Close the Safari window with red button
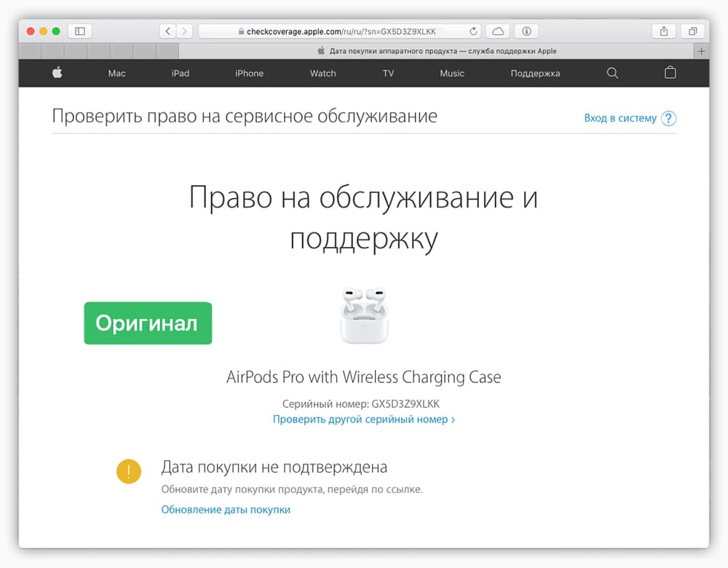This screenshot has width=728, height=568. coord(31,31)
